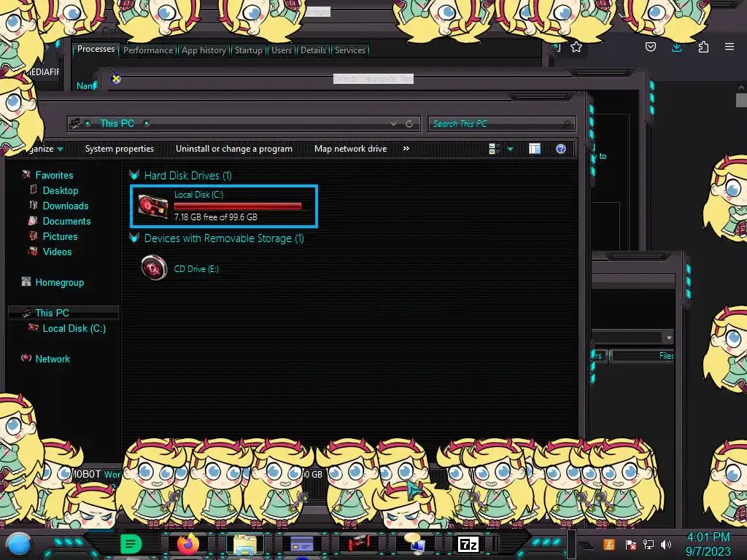Show more toolbar commands via double chevron
This screenshot has height=560, width=747.
coord(406,149)
